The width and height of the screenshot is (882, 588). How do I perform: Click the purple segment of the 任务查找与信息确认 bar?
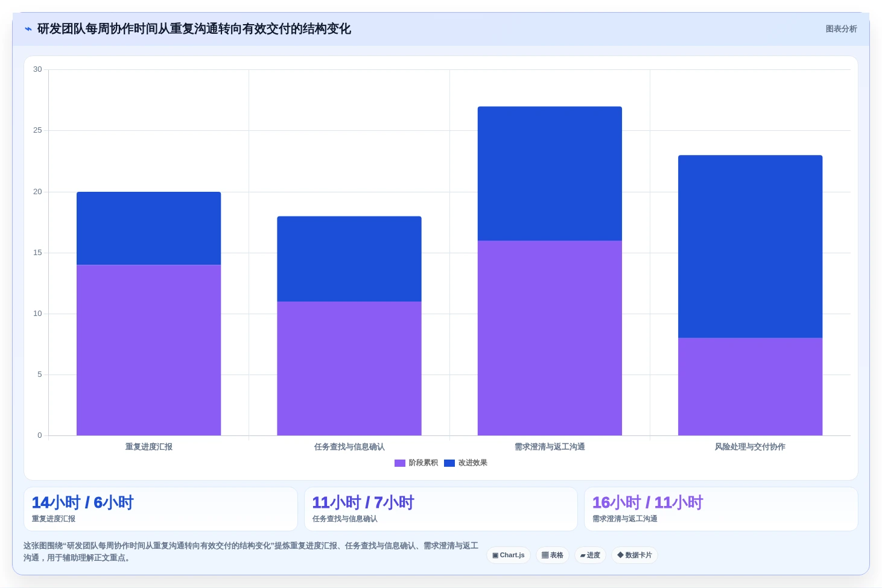tap(349, 368)
